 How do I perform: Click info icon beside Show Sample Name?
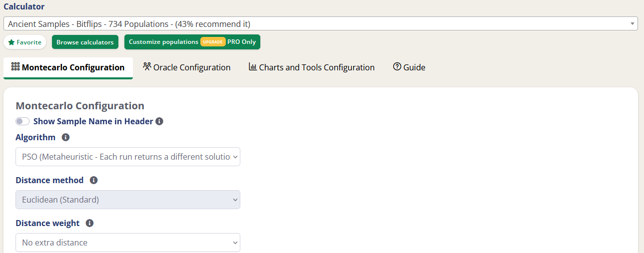click(x=159, y=121)
